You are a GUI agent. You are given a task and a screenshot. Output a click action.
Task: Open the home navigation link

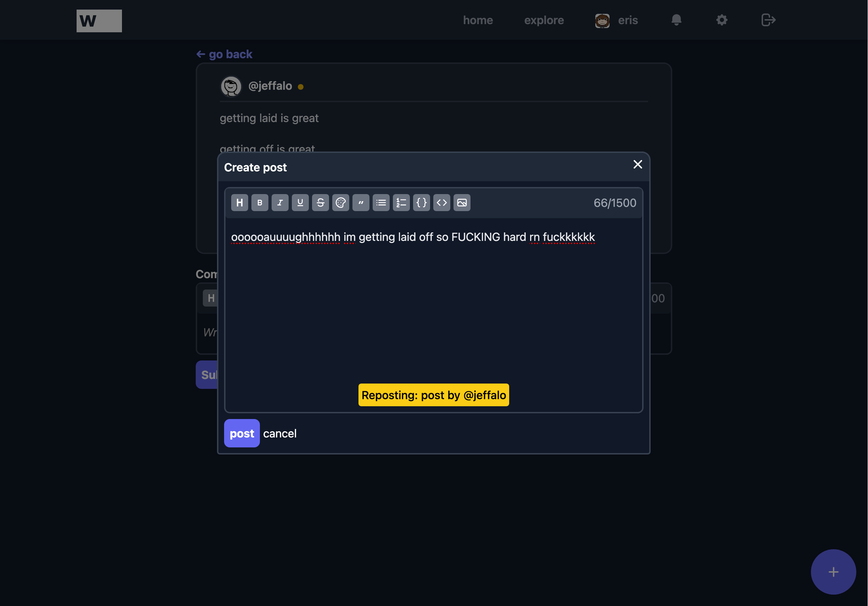[478, 20]
